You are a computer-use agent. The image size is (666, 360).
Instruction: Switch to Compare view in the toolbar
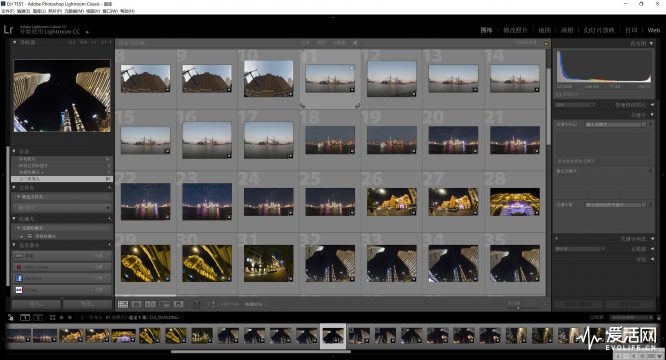coord(150,304)
